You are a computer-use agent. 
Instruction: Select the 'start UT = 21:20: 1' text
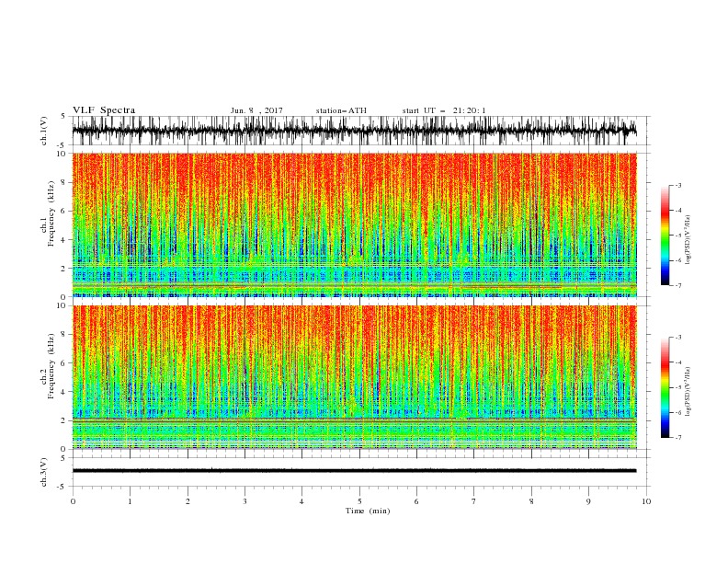[444, 110]
